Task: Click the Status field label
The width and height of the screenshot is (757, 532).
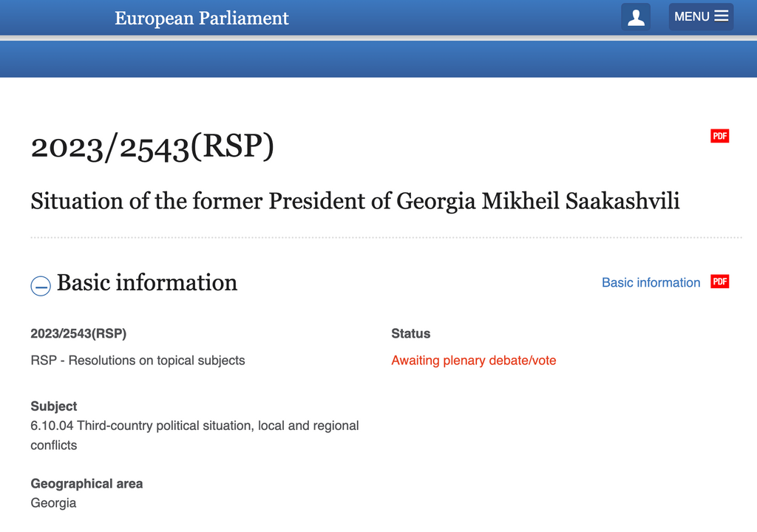Action: (x=411, y=334)
